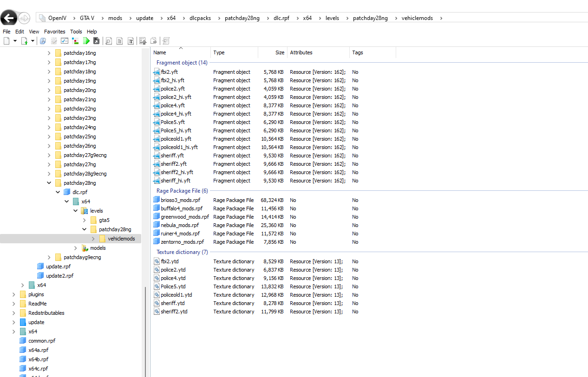Expand the patchday16ng folder node
Viewport: 588px width, 377px height.
(x=49, y=53)
